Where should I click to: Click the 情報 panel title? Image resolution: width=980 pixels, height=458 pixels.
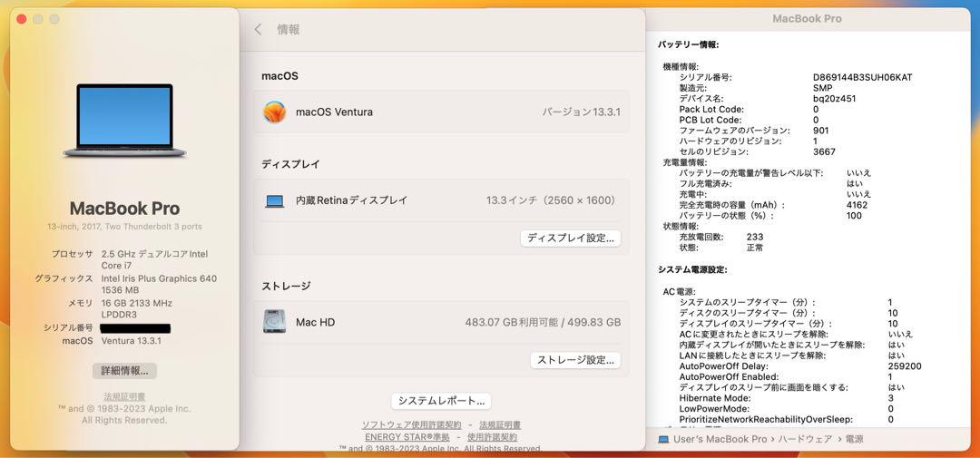289,29
